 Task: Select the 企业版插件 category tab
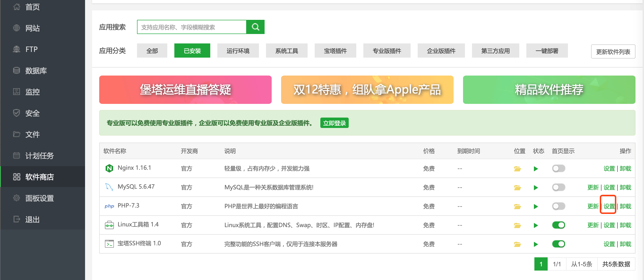(441, 51)
